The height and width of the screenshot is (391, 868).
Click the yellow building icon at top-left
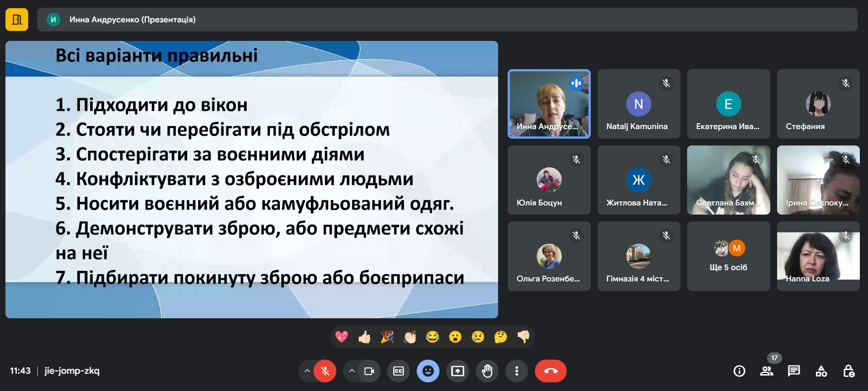click(17, 20)
